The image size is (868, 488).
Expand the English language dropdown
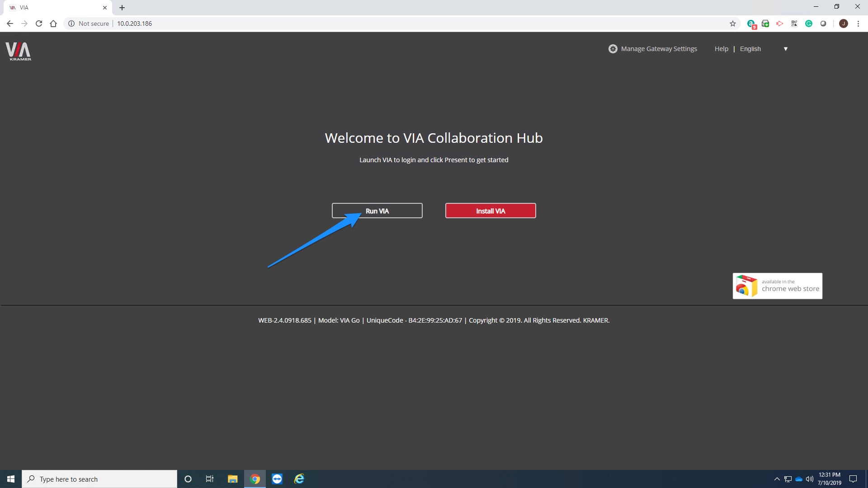pyautogui.click(x=764, y=49)
